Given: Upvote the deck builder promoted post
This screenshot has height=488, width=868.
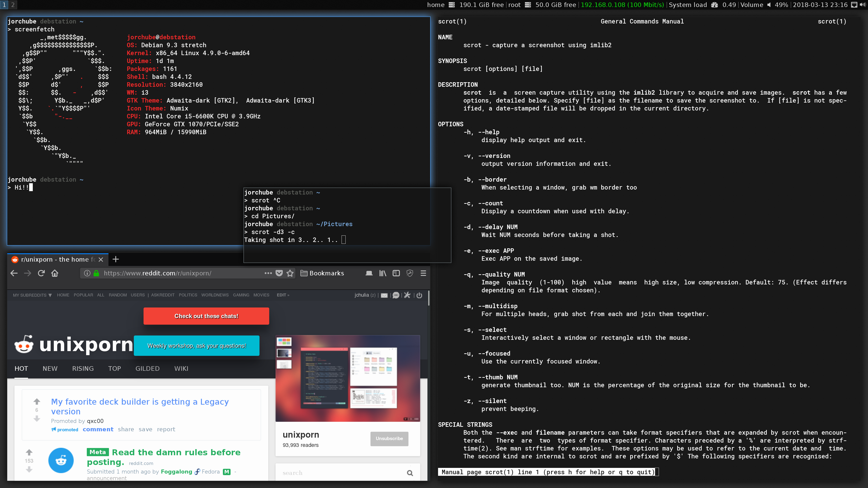Looking at the screenshot, I should tap(37, 401).
